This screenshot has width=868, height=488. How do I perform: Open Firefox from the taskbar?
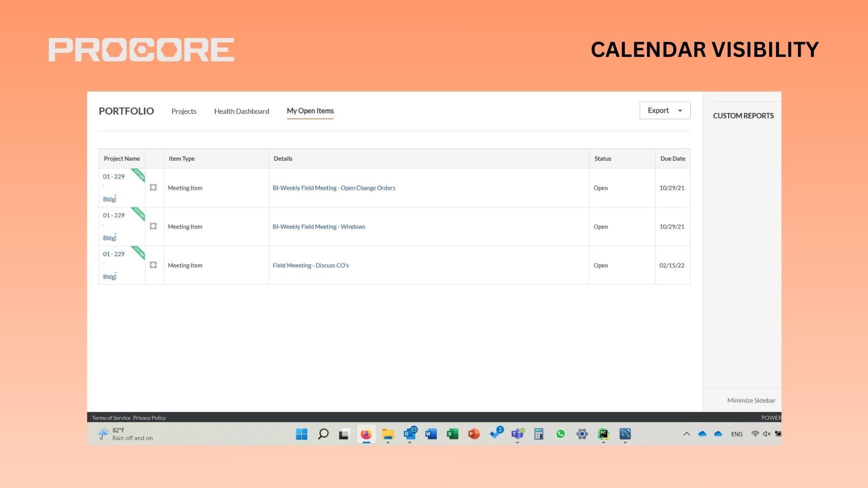[x=366, y=434]
